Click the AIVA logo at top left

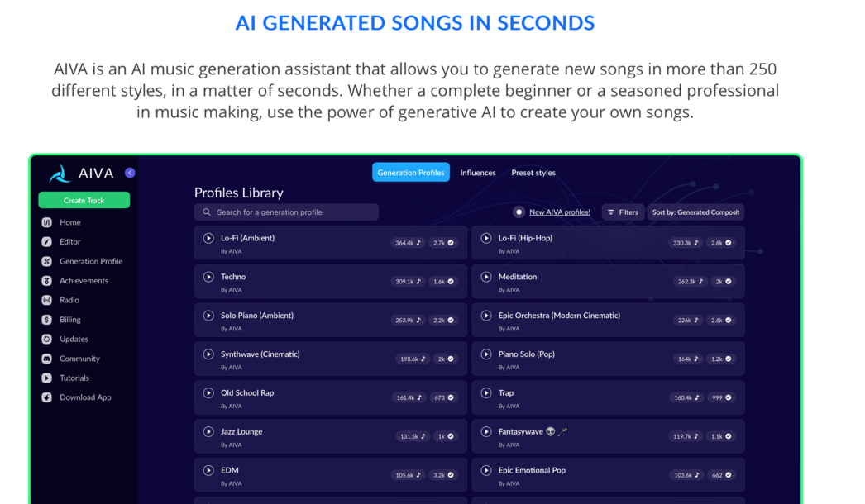click(x=59, y=173)
